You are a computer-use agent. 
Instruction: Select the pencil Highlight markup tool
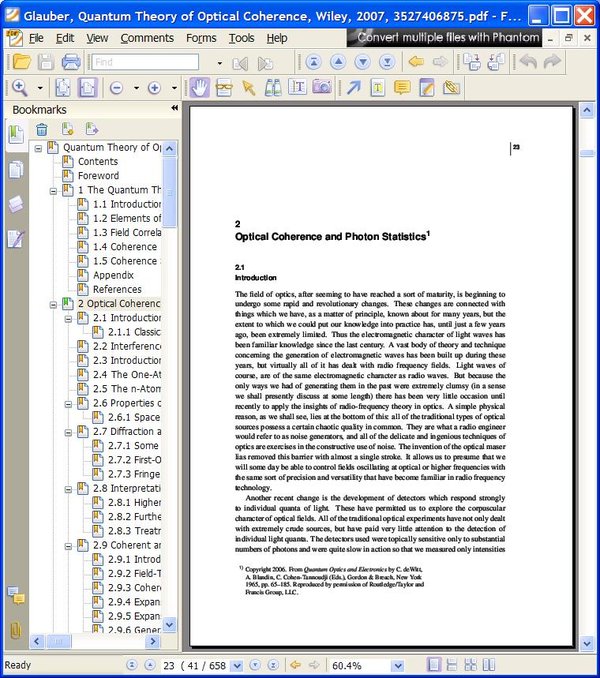[x=427, y=88]
